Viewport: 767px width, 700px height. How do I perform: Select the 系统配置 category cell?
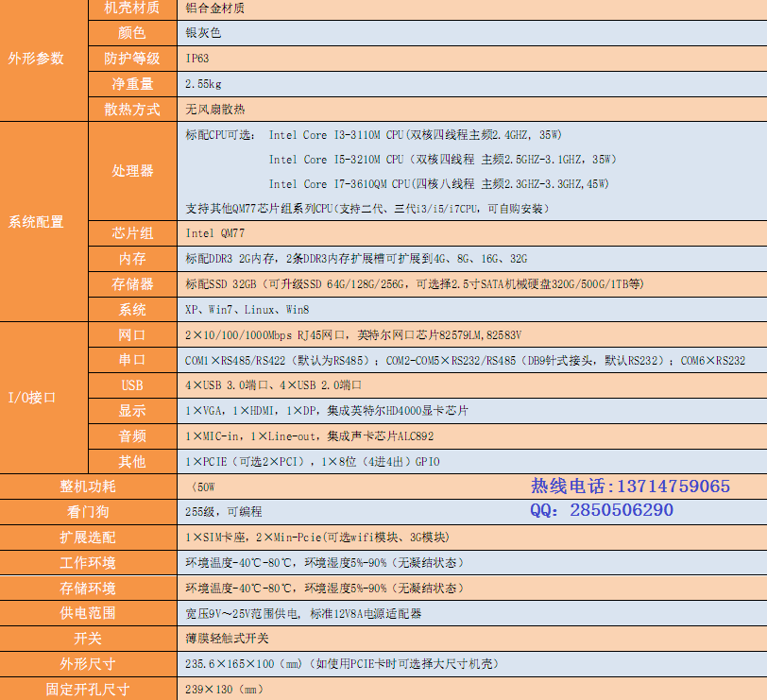click(37, 221)
